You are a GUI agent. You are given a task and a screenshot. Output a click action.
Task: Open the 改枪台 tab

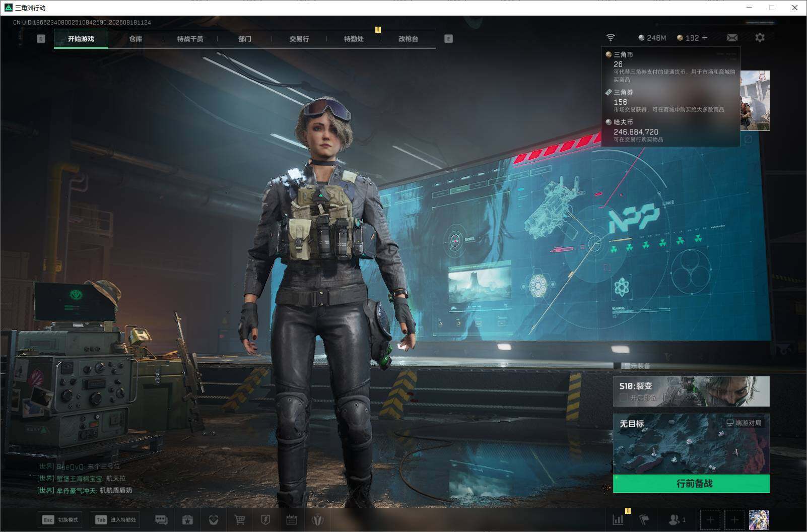[408, 39]
